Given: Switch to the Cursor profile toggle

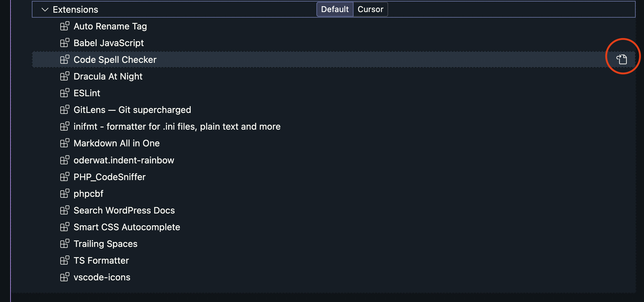Looking at the screenshot, I should click(370, 9).
